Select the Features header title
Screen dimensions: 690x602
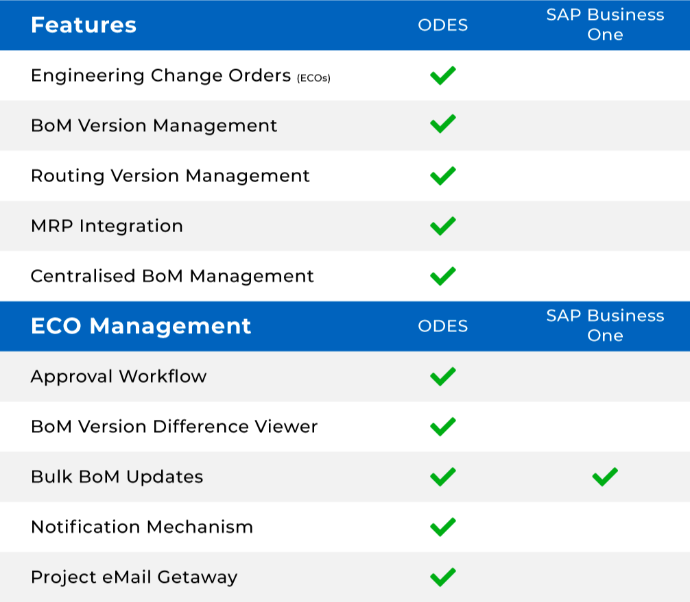click(x=84, y=25)
